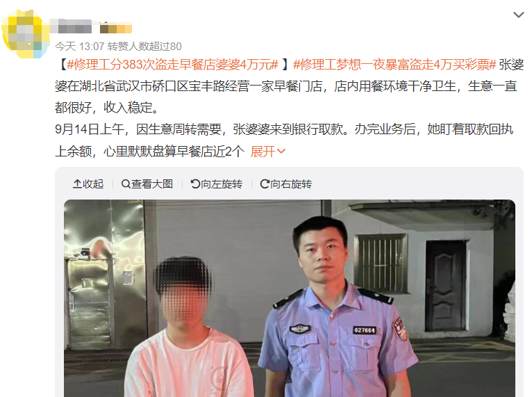Click the magnifier icon for 查看大图
The height and width of the screenshot is (397, 532).
(x=126, y=184)
